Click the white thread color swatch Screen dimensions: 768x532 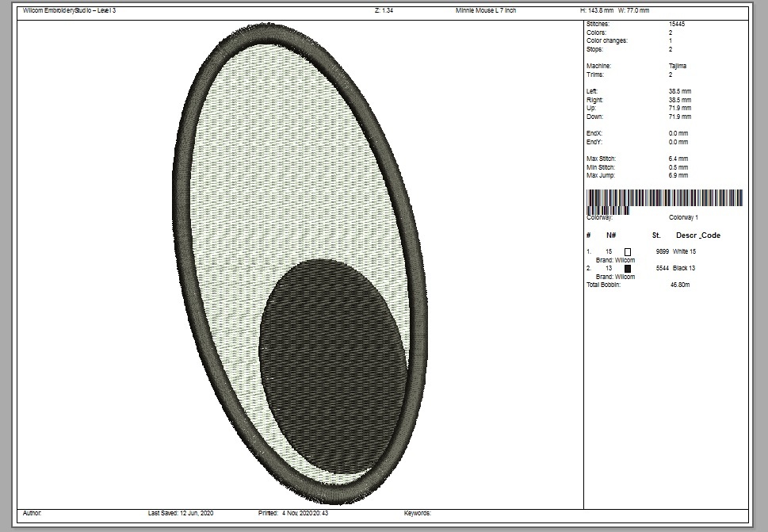pyautogui.click(x=628, y=252)
